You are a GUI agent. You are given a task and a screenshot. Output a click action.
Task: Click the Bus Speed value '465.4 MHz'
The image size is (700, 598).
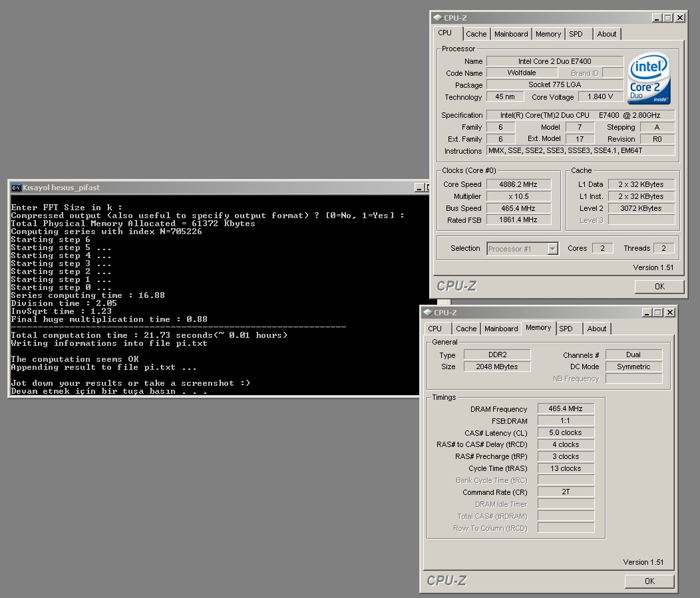click(x=518, y=208)
